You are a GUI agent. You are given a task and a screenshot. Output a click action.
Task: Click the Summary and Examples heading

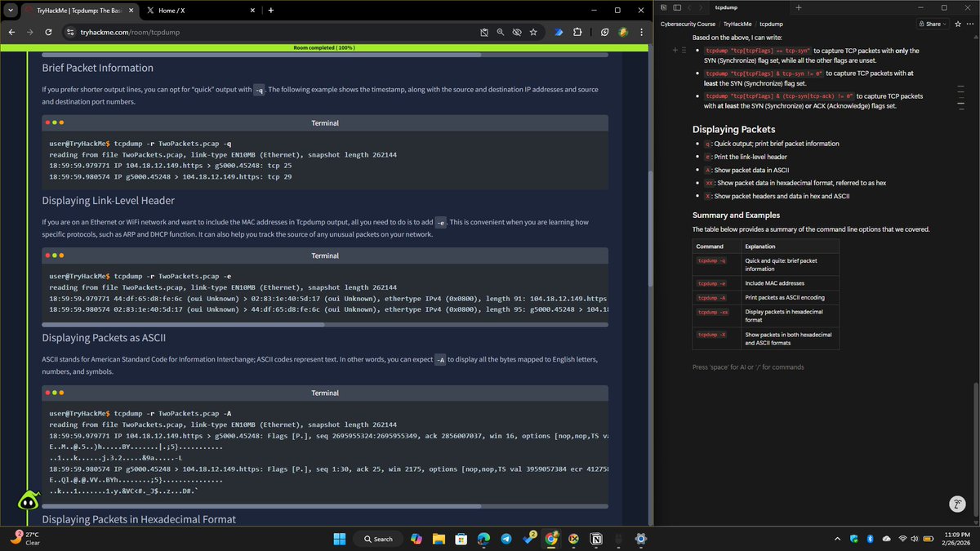pos(736,216)
